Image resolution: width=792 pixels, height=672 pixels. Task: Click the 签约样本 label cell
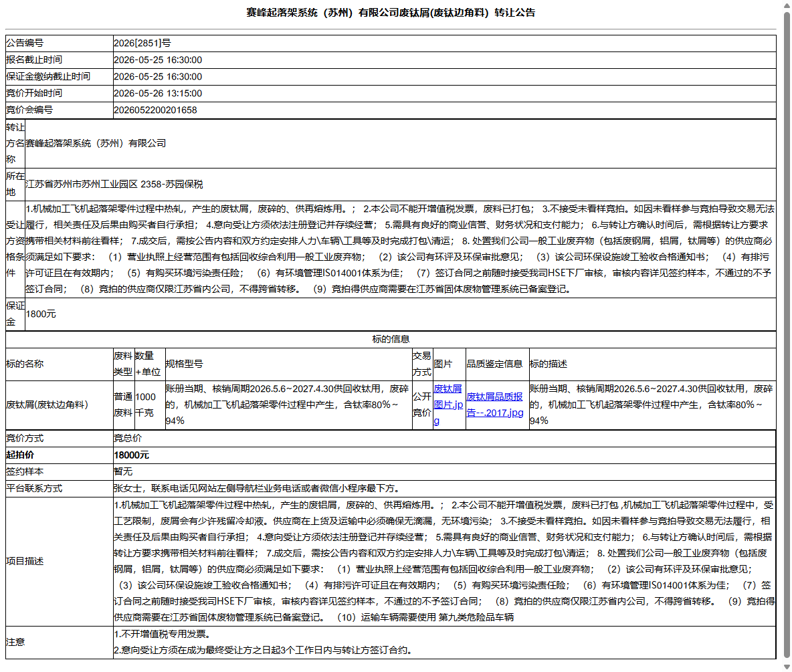pos(59,471)
